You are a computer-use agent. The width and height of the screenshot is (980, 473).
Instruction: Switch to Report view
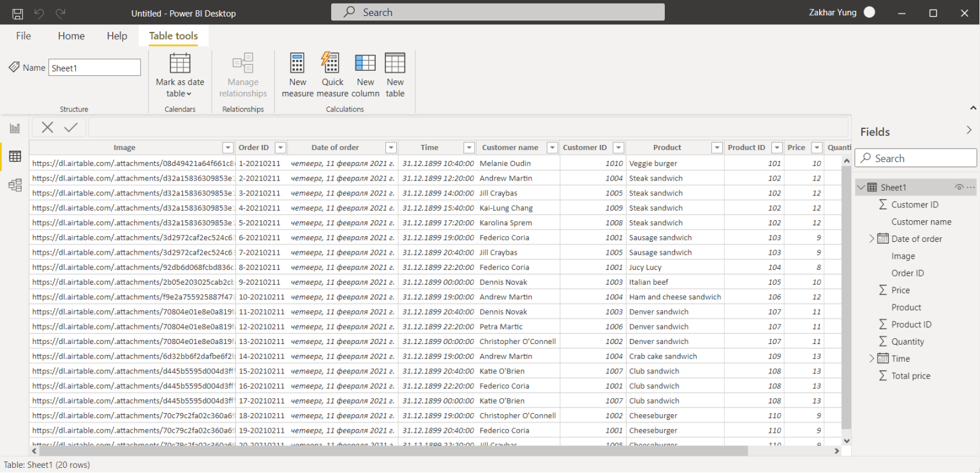(x=14, y=127)
